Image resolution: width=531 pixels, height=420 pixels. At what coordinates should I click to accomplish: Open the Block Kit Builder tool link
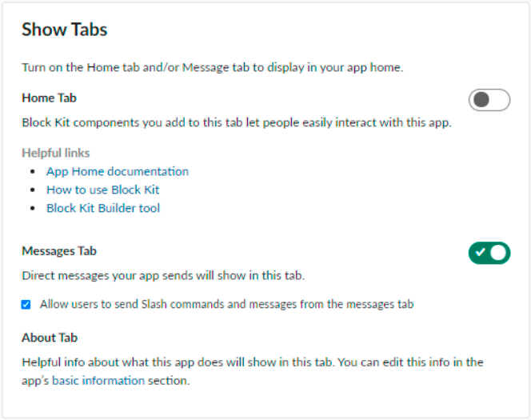click(x=103, y=208)
